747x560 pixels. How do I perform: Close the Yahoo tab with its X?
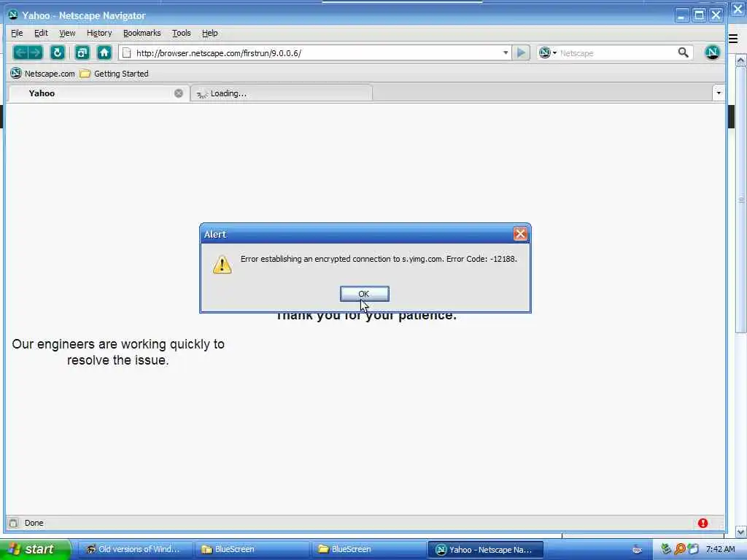(179, 93)
